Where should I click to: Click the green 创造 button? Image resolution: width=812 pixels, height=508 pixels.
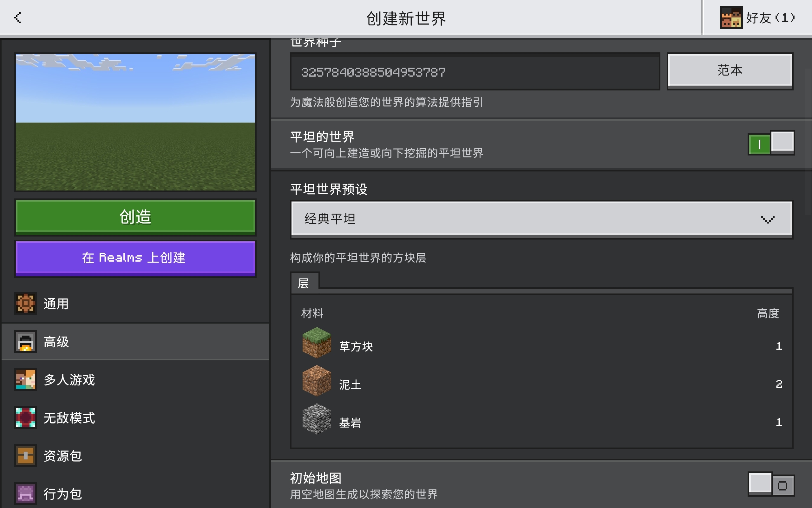pos(135,217)
